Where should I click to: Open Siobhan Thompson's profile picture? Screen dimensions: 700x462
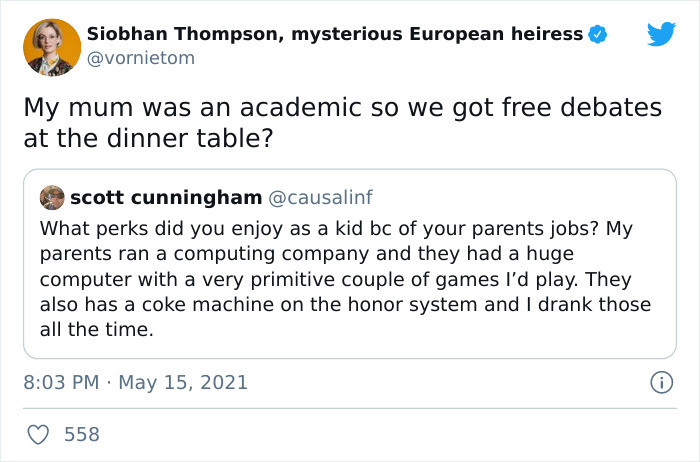click(x=52, y=47)
